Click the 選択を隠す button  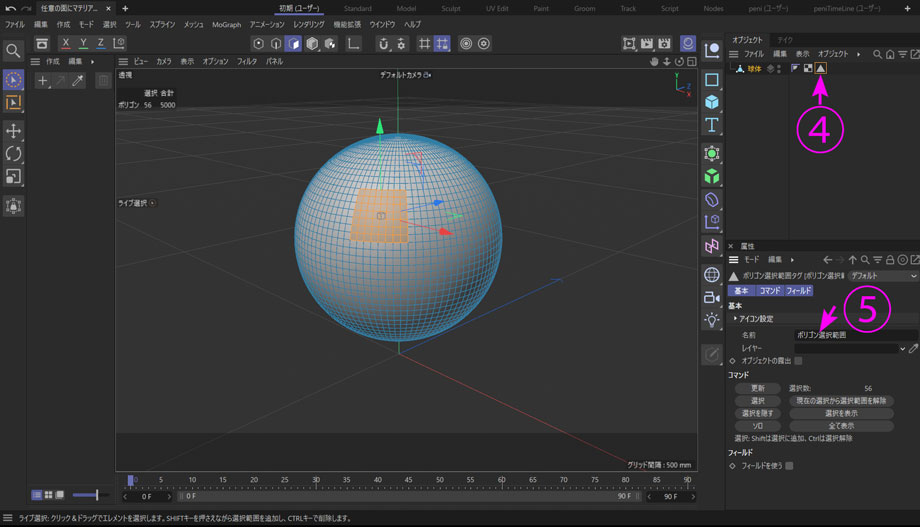point(758,413)
